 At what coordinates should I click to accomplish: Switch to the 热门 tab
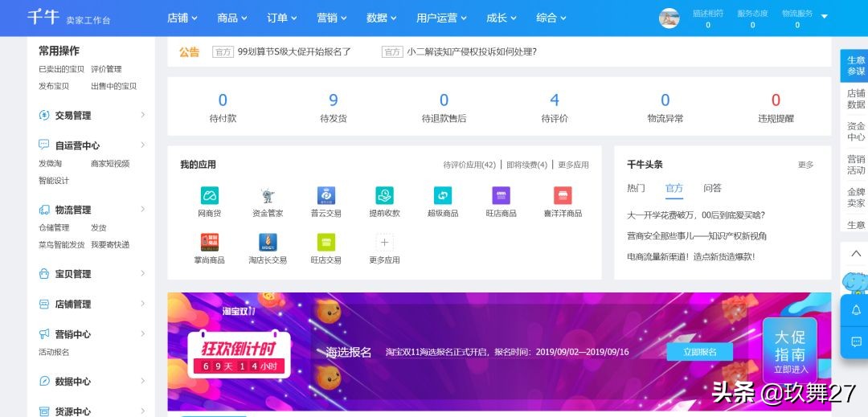tap(636, 188)
